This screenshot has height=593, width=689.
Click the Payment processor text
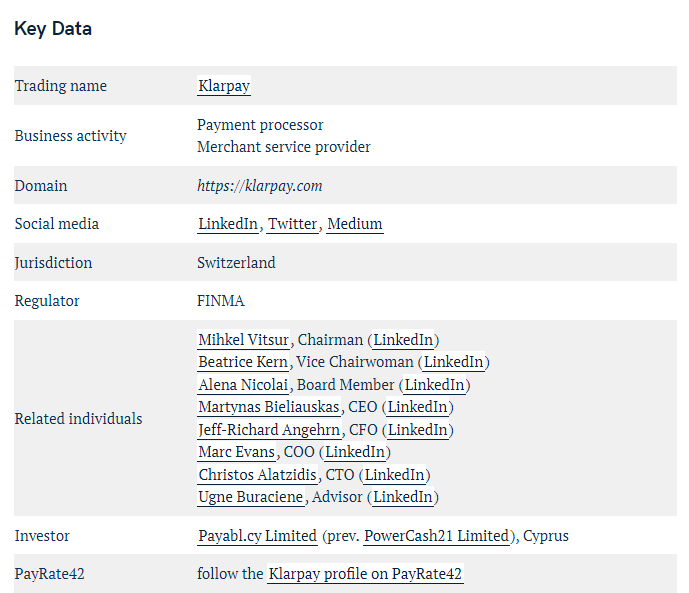[x=260, y=125]
